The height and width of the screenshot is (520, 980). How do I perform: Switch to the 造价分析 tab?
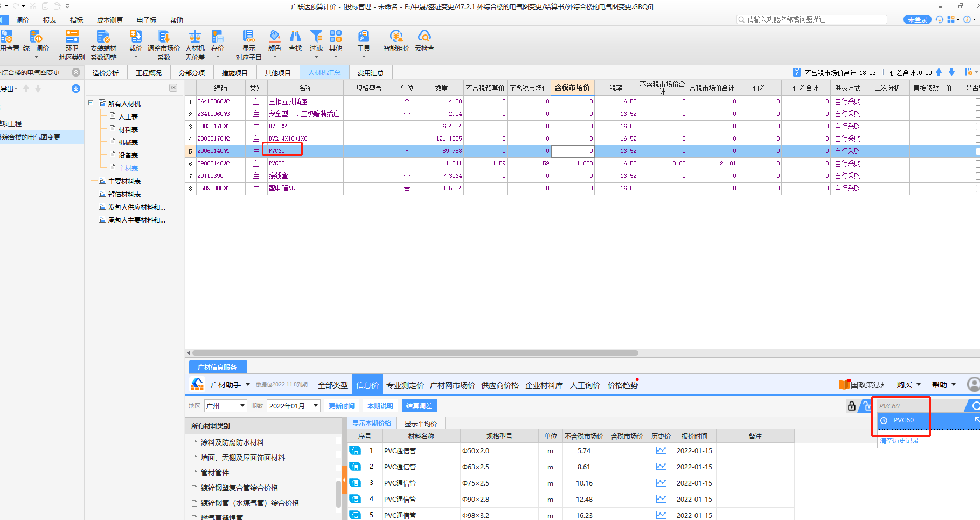pyautogui.click(x=106, y=73)
